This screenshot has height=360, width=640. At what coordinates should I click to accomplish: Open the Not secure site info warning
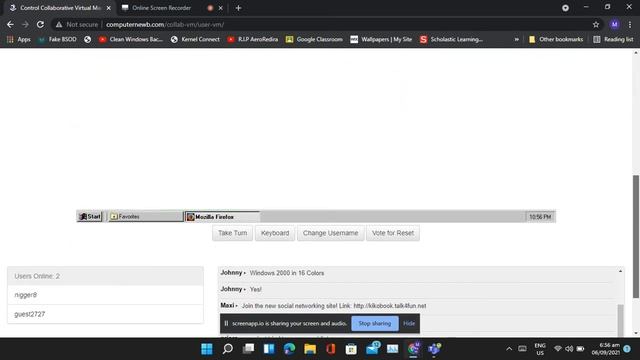(77, 24)
